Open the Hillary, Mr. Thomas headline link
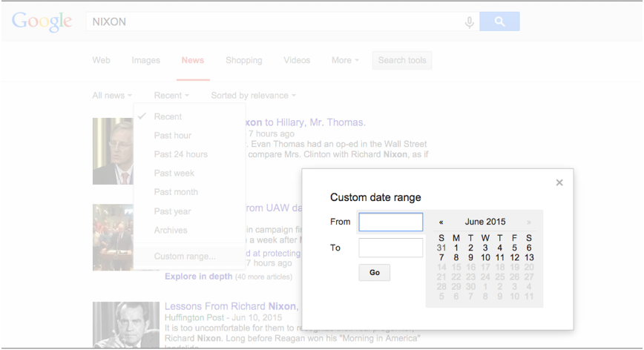Viewport: 644px width, 350px height. [x=306, y=122]
